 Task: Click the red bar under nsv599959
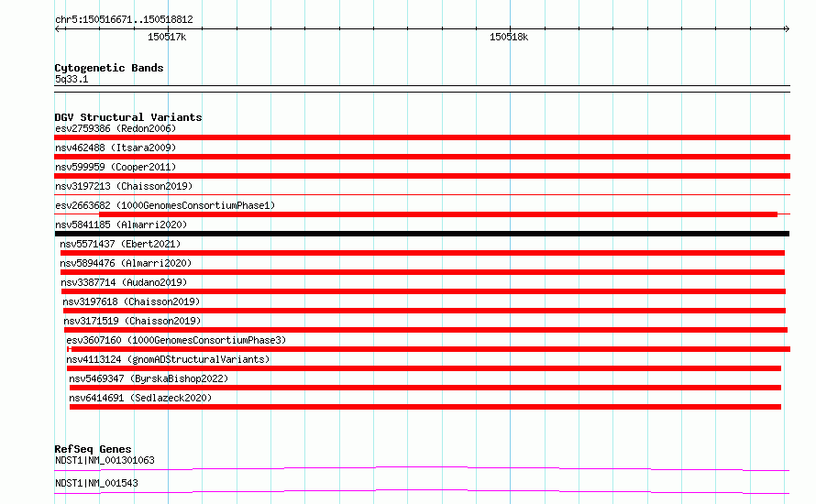422,176
